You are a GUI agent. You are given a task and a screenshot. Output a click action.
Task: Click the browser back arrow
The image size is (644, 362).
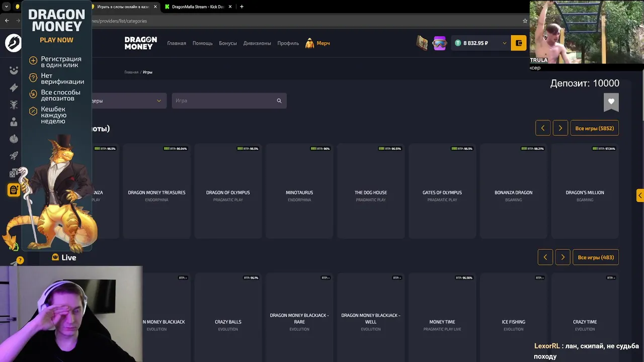click(x=7, y=21)
